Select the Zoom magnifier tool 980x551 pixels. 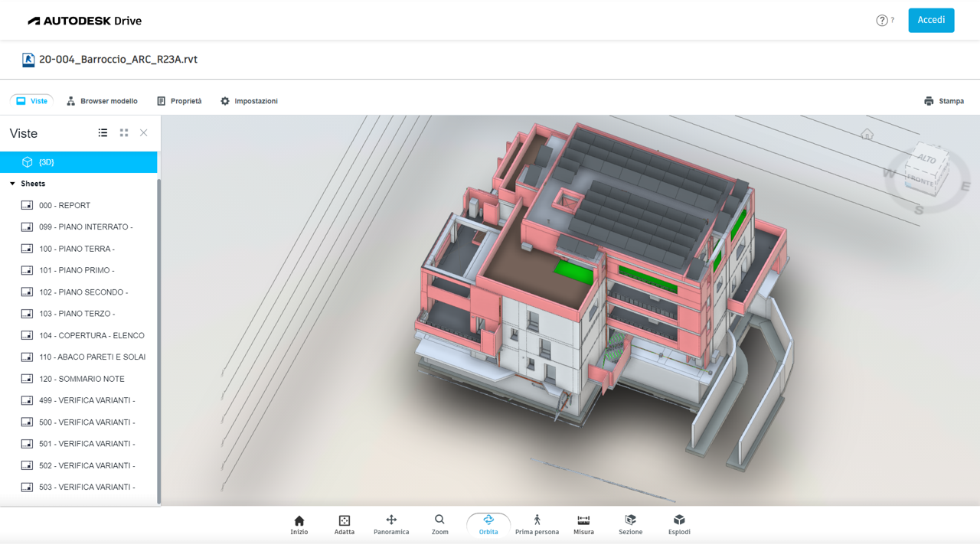click(439, 525)
